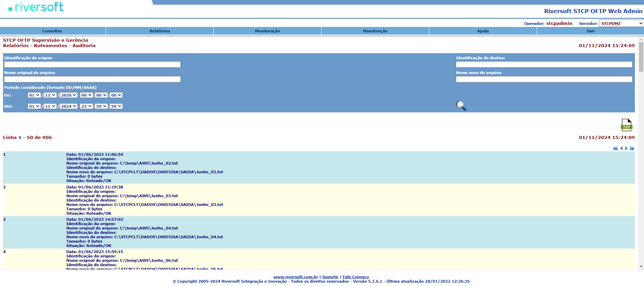Open the Ajuda menu
The height and width of the screenshot is (286, 644).
pyautogui.click(x=483, y=31)
